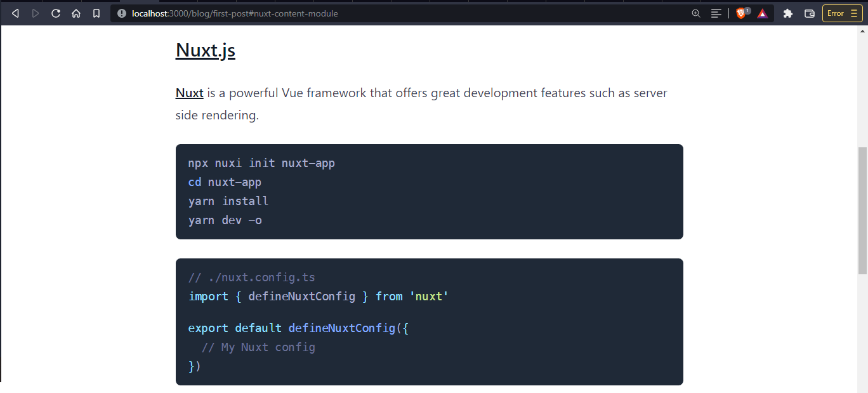Open the Nuxt link in paragraph
This screenshot has width=868, height=393.
click(x=190, y=93)
